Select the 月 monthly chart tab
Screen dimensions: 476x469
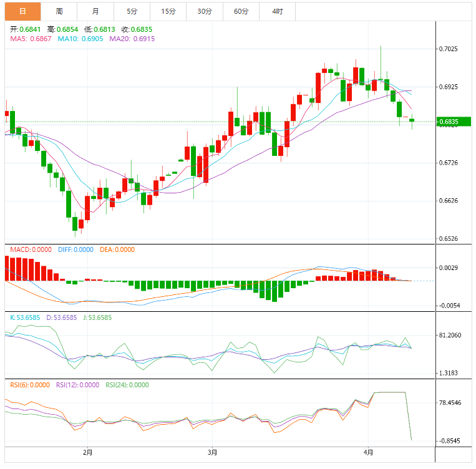(95, 11)
